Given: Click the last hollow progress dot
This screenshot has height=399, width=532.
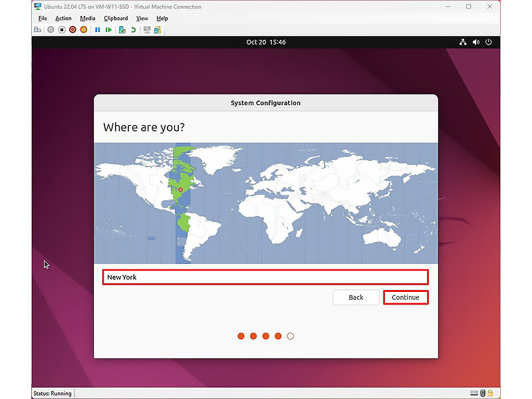Looking at the screenshot, I should click(291, 336).
